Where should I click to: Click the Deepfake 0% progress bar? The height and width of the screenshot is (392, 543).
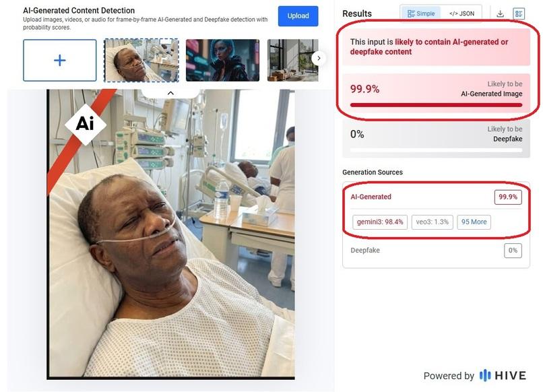point(436,150)
